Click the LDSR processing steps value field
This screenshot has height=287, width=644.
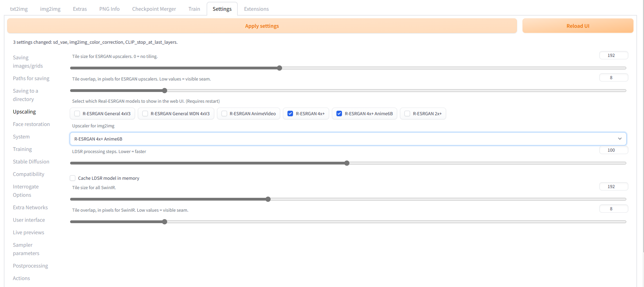point(613,150)
